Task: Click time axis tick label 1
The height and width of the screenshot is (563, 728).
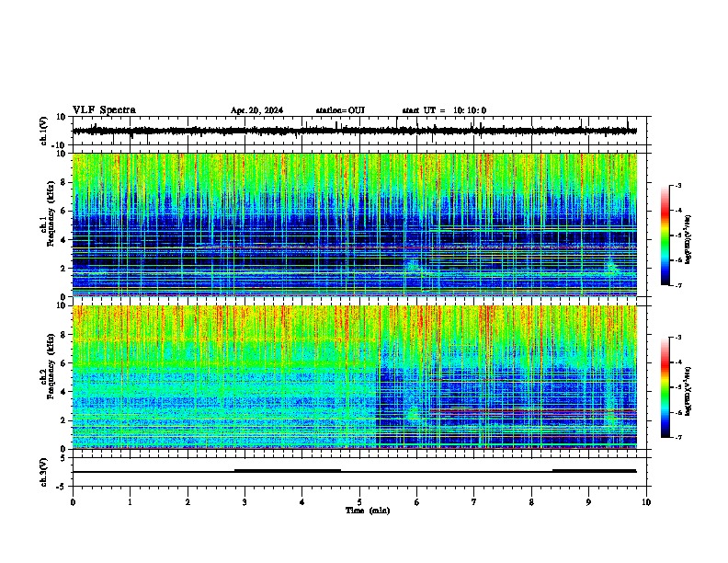Action: point(130,501)
